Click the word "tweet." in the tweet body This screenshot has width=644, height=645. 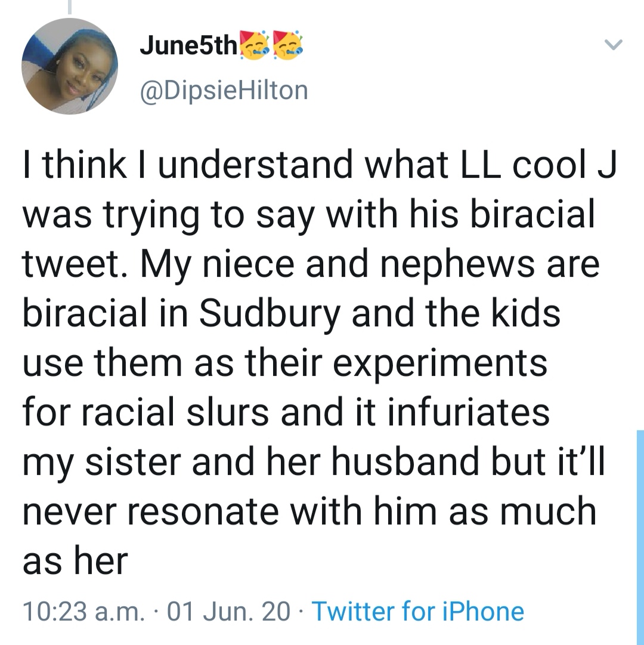point(70,264)
